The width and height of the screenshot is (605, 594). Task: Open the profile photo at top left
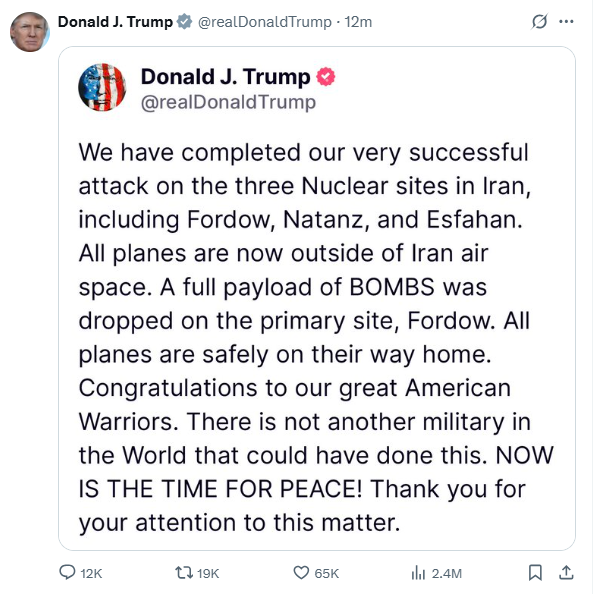(29, 32)
